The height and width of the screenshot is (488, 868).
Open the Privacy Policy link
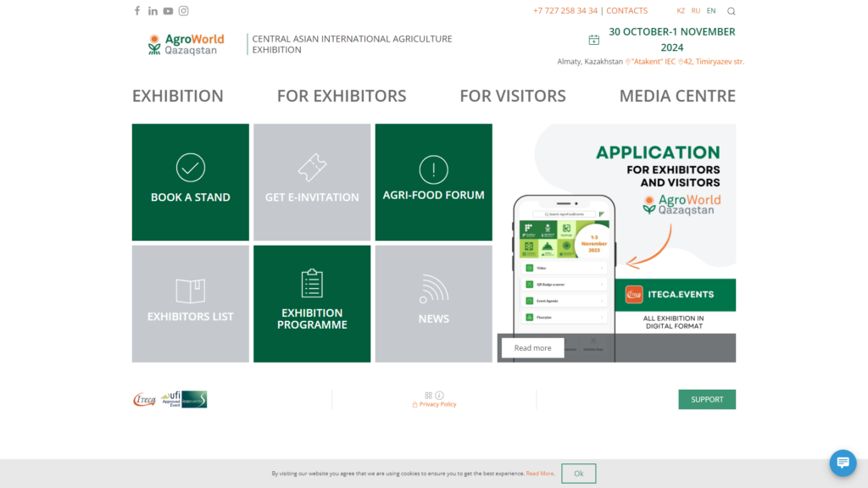pyautogui.click(x=437, y=404)
